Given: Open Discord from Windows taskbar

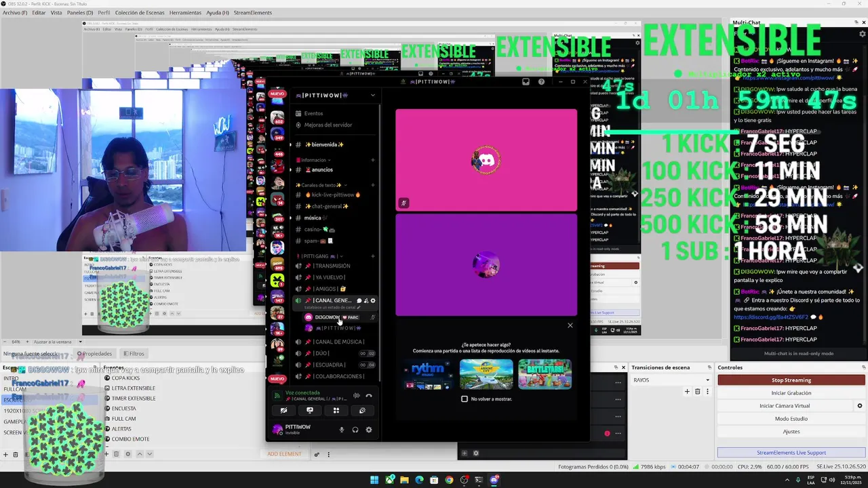Looking at the screenshot, I should point(494,480).
